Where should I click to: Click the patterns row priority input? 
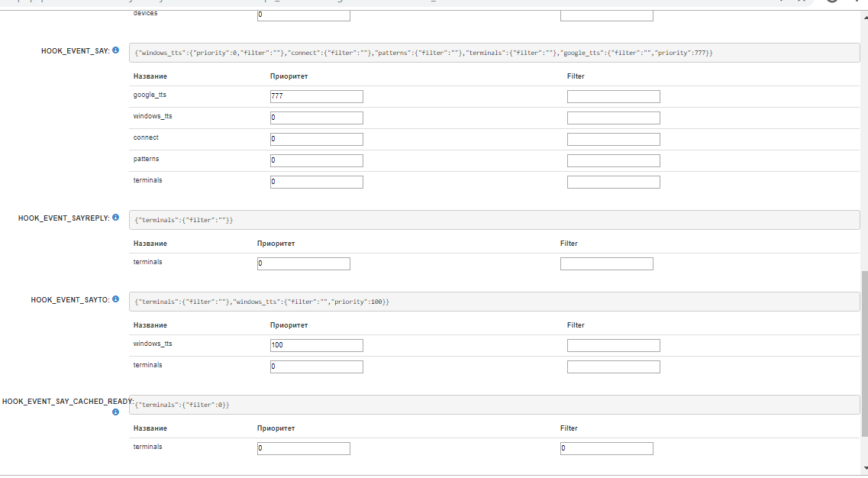[316, 161]
